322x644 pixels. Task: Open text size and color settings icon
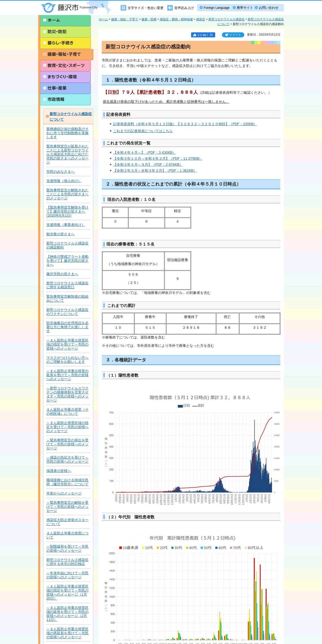(123, 8)
